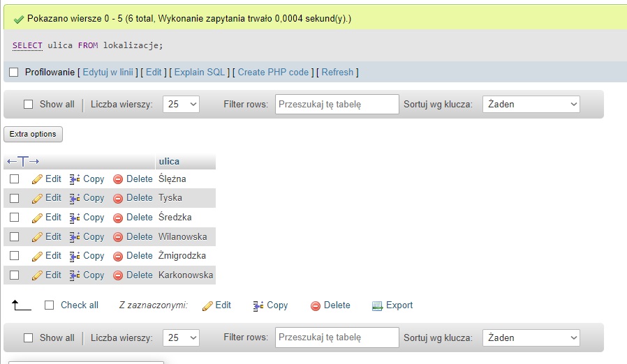Select the Check all checkbox
This screenshot has width=627, height=364.
(49, 305)
